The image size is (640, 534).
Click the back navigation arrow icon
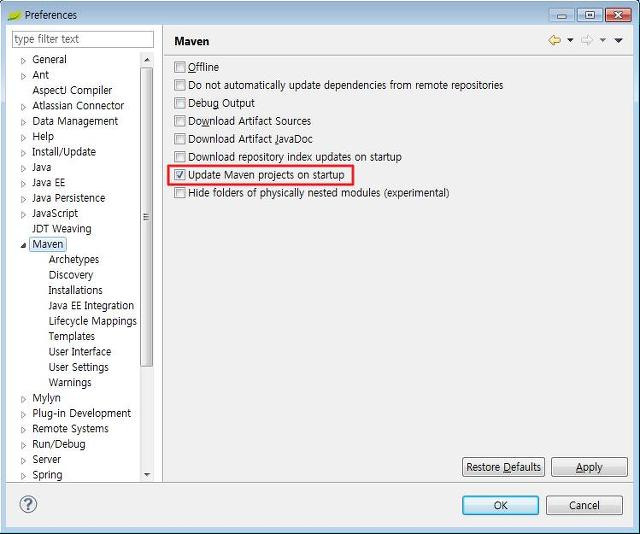[x=554, y=40]
